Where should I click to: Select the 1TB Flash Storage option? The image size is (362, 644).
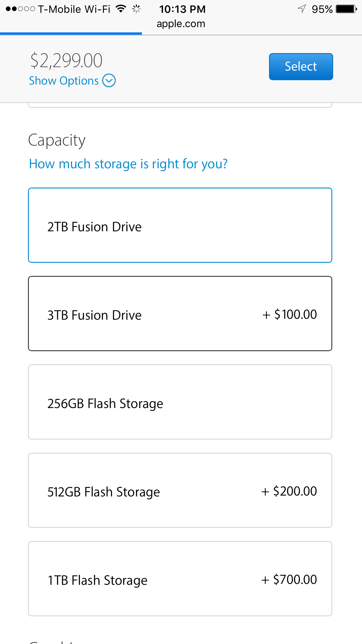coord(180,579)
